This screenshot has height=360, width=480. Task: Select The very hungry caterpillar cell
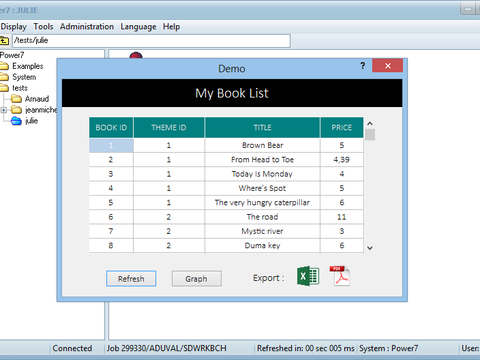tap(262, 203)
